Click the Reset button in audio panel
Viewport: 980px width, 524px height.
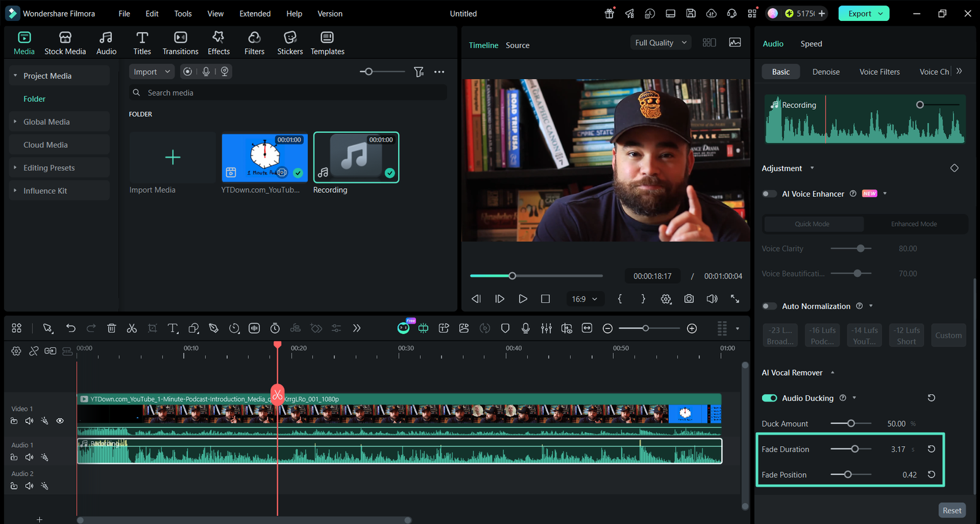coord(952,511)
